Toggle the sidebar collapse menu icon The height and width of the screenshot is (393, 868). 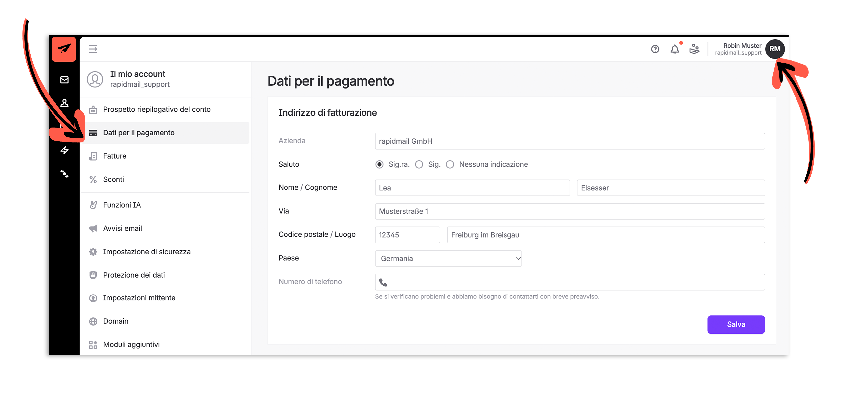pos(93,49)
